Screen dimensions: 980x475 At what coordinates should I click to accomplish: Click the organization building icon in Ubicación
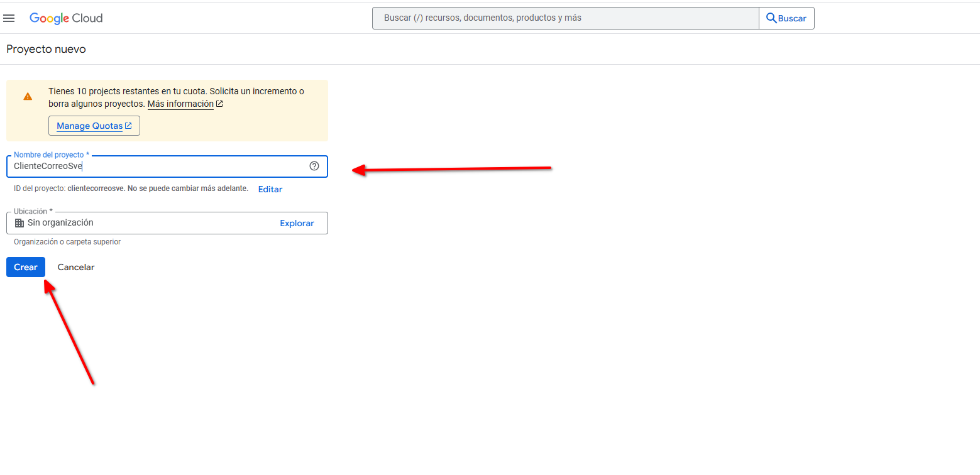tap(19, 223)
